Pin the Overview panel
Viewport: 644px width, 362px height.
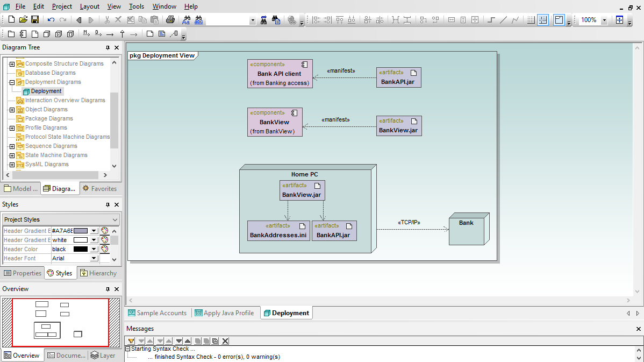coord(108,289)
